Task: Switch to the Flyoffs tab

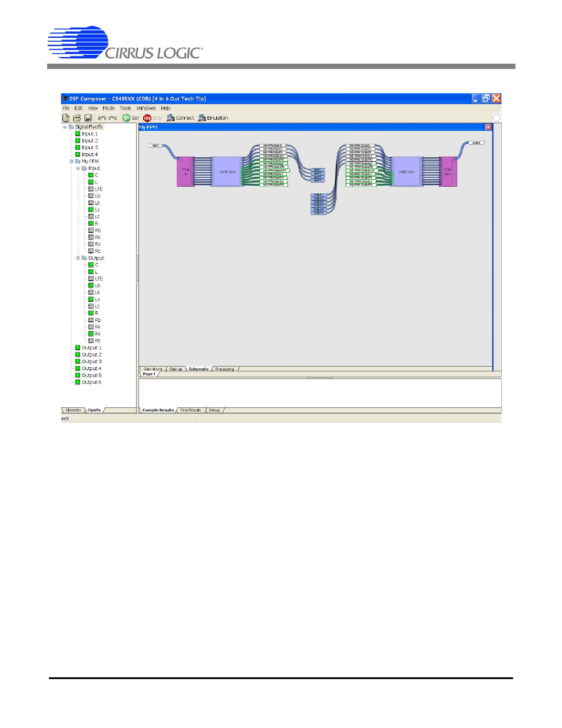Action: pyautogui.click(x=94, y=410)
